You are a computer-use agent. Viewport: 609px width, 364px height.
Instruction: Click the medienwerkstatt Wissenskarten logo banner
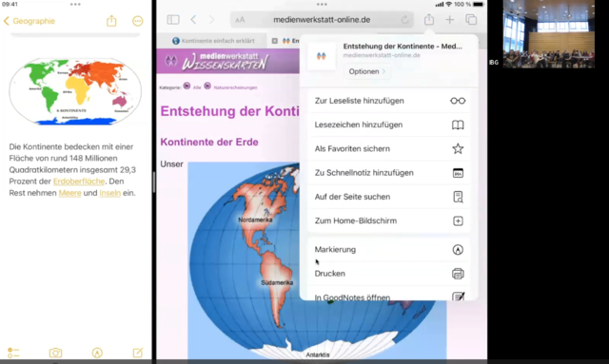228,62
